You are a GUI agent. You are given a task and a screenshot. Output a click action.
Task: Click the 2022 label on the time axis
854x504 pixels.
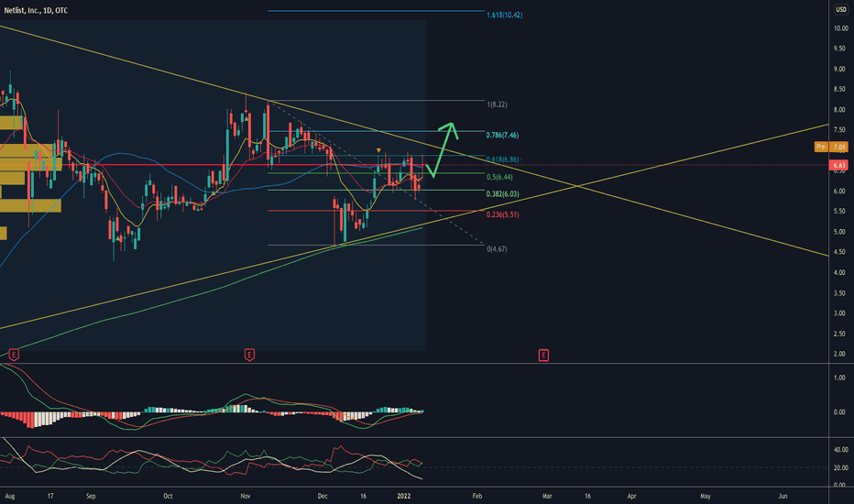[x=403, y=496]
